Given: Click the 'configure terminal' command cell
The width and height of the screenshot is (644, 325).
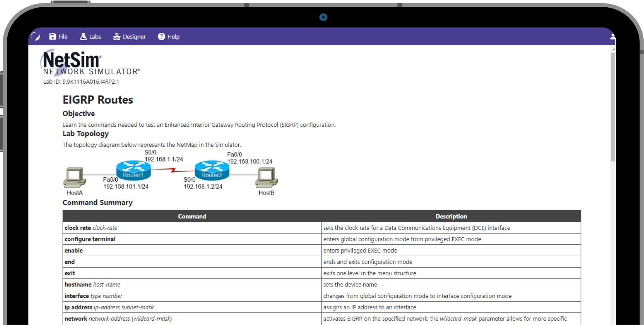Looking at the screenshot, I should point(192,239).
